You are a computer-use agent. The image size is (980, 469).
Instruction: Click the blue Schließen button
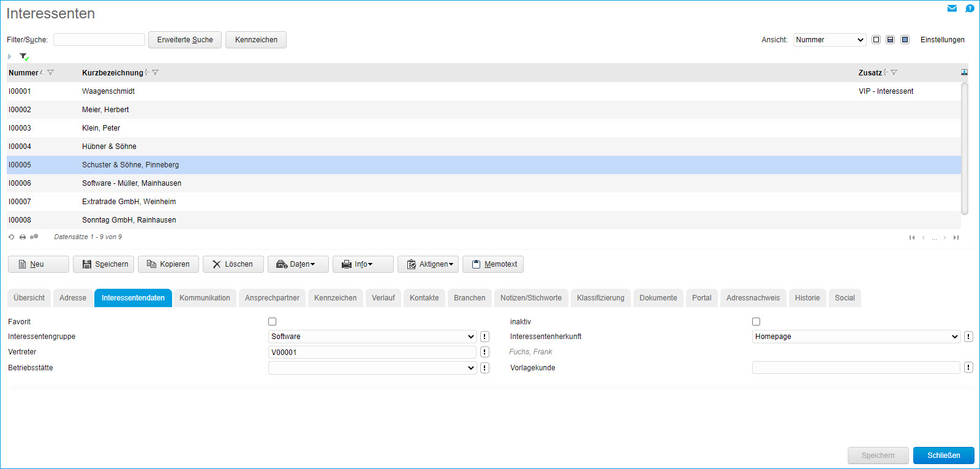tap(943, 456)
